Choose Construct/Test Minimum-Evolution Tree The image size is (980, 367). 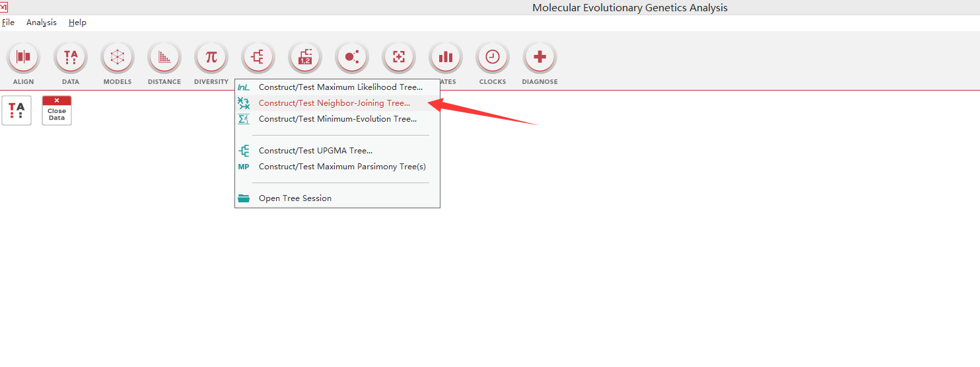(x=337, y=119)
